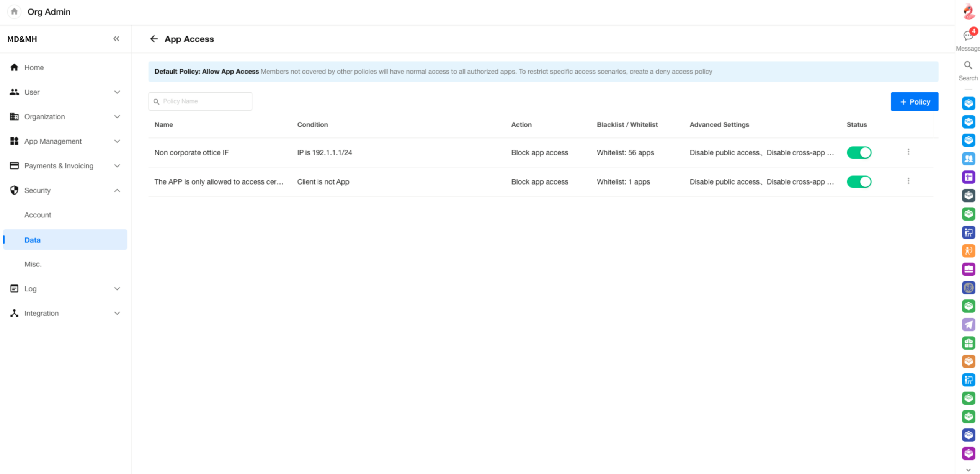Click the home icon beside Org Admin

14,11
